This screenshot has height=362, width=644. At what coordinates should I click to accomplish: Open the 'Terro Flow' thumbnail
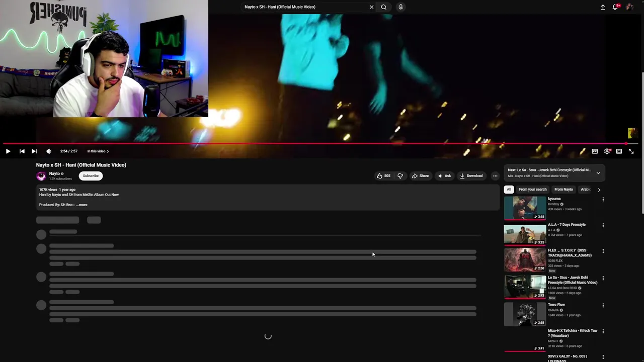[x=525, y=314]
